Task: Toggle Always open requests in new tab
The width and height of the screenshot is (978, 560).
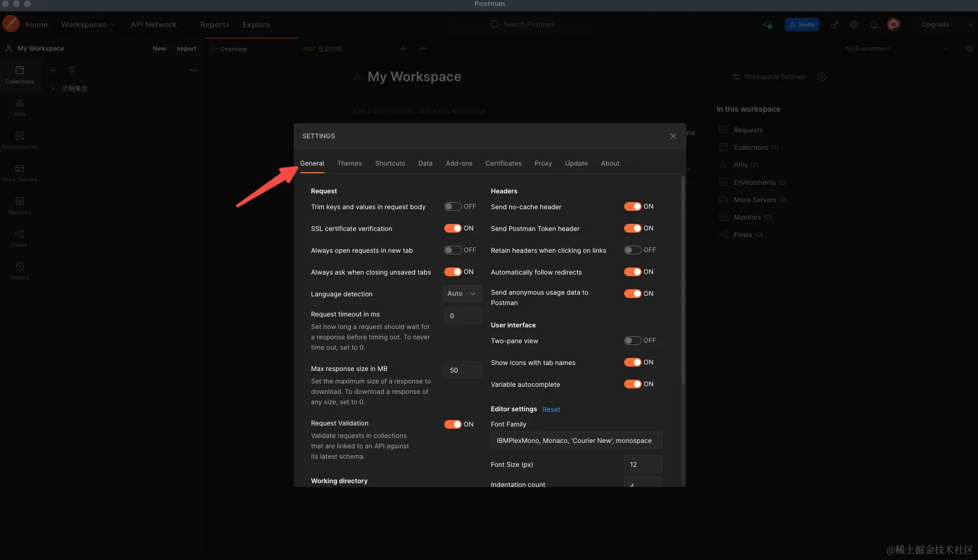Action: pyautogui.click(x=452, y=250)
